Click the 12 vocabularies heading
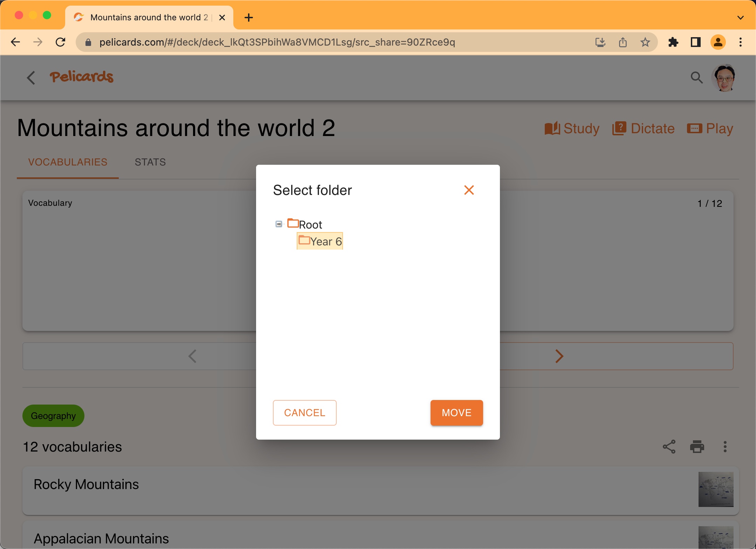Image resolution: width=756 pixels, height=549 pixels. pyautogui.click(x=73, y=447)
